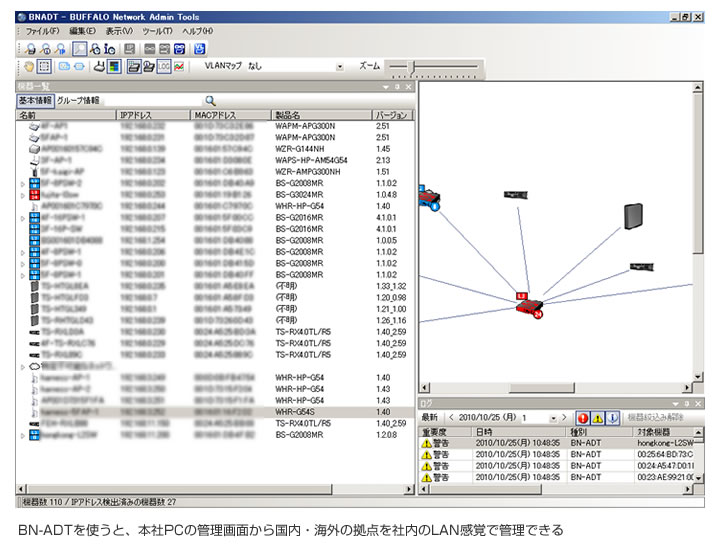720x550 pixels.
Task: Click the pin icon in ログ panel header
Action: (x=687, y=404)
